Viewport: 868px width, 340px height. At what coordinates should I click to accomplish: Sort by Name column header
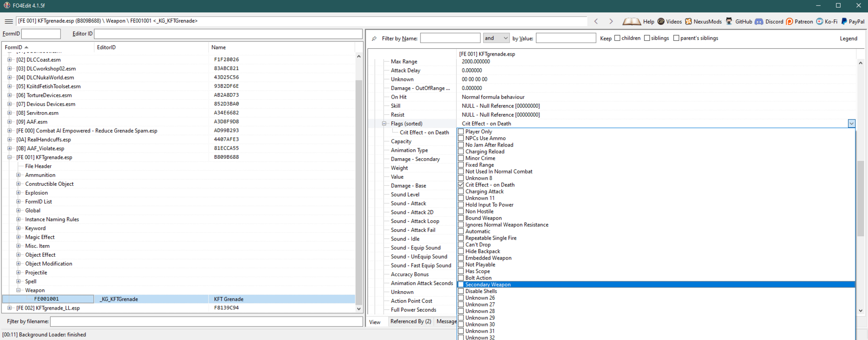pyautogui.click(x=282, y=47)
